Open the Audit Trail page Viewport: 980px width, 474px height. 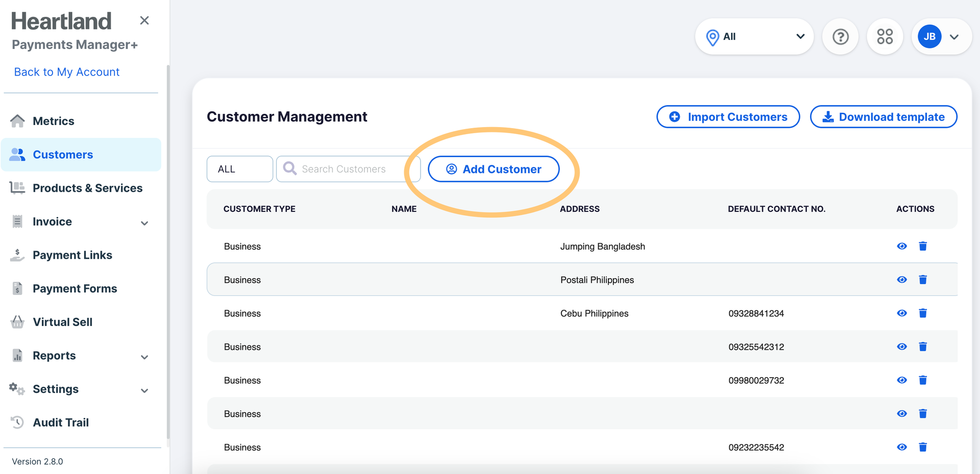(x=61, y=422)
